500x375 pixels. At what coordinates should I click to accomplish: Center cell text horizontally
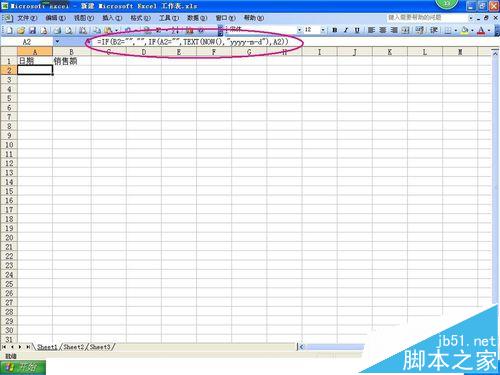point(383,30)
